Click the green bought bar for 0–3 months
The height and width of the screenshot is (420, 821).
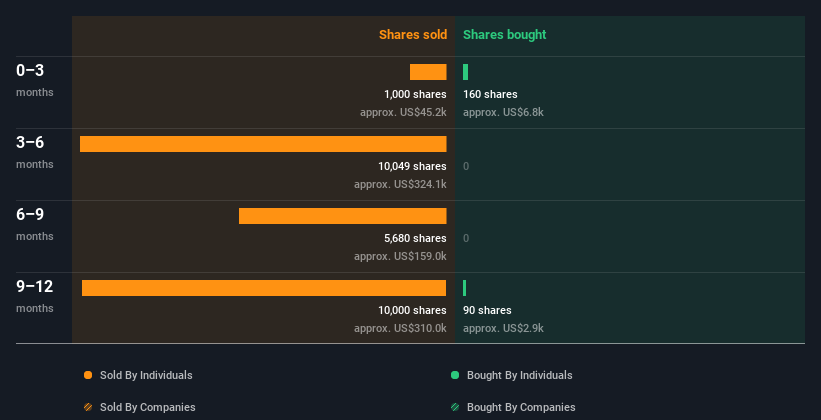click(465, 72)
